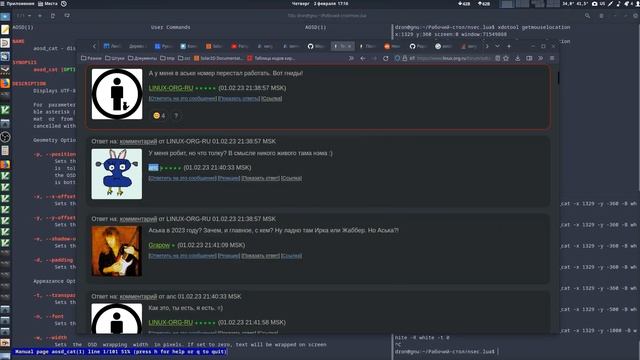
Task: Click the blue creature avatar of anc
Action: coord(117,173)
